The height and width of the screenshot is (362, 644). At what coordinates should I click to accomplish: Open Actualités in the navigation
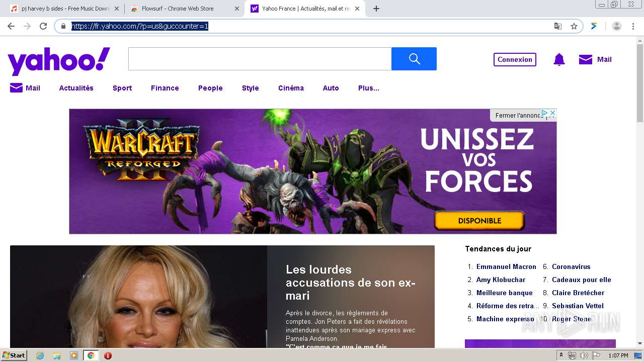pyautogui.click(x=76, y=88)
